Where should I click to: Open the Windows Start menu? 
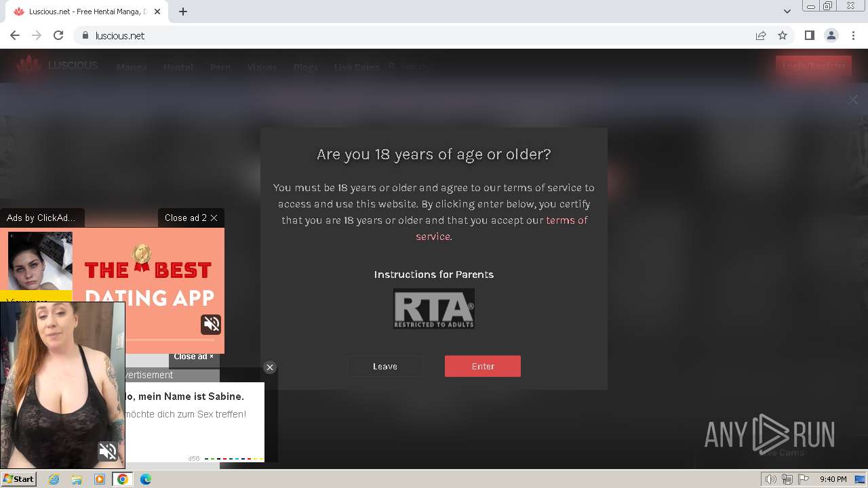coord(18,479)
